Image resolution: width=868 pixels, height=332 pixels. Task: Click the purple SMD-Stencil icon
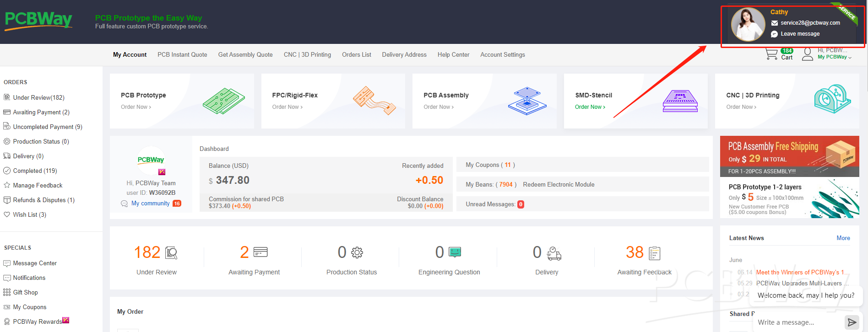click(680, 101)
